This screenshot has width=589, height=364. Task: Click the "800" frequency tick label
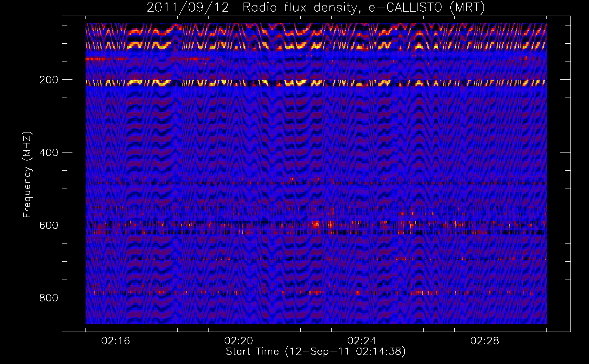pos(49,298)
